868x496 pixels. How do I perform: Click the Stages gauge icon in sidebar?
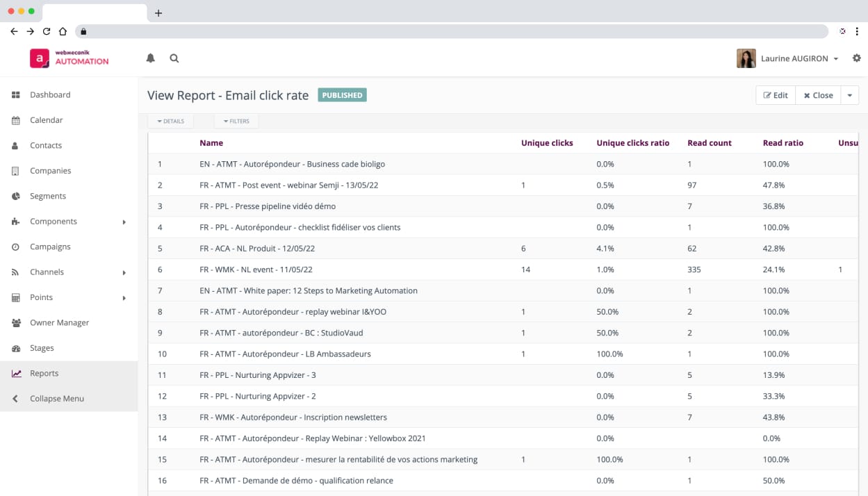(16, 348)
